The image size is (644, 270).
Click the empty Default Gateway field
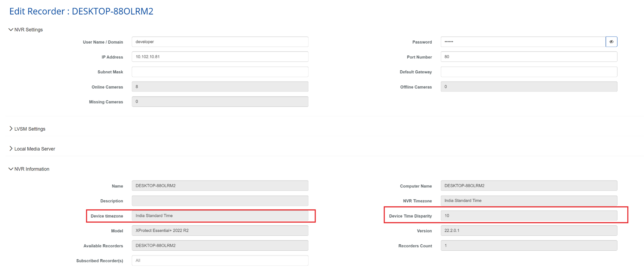click(x=528, y=72)
